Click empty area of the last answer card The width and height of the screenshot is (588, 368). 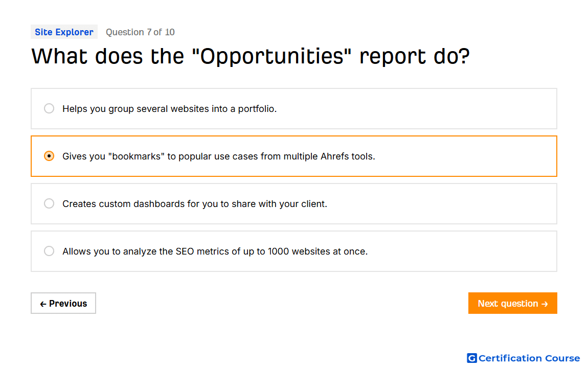tap(461, 251)
